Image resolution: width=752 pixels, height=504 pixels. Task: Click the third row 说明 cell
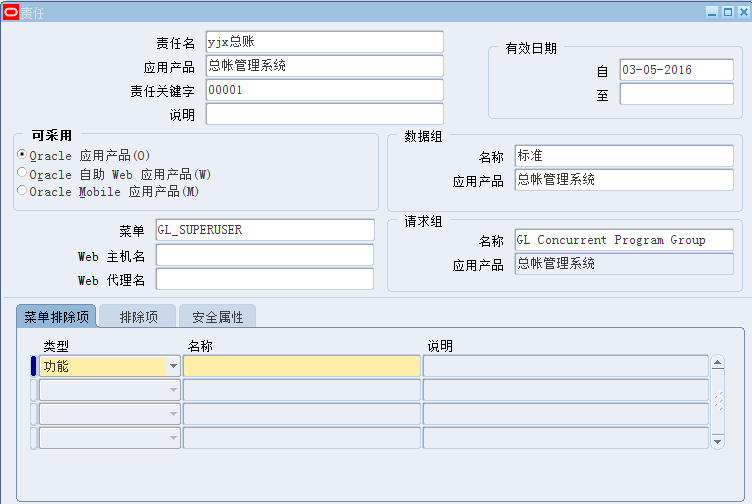[x=566, y=414]
